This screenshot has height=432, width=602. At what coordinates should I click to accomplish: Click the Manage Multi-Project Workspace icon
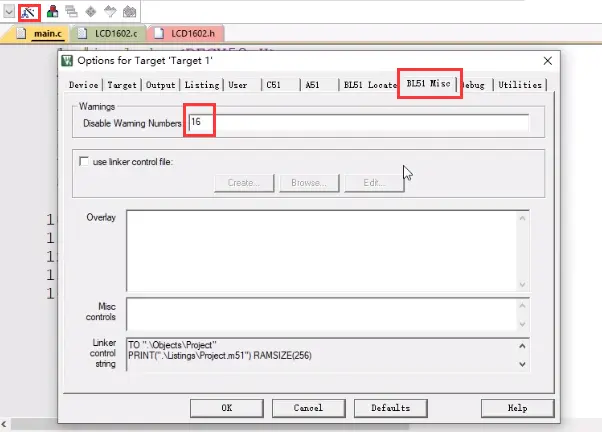coord(71,12)
